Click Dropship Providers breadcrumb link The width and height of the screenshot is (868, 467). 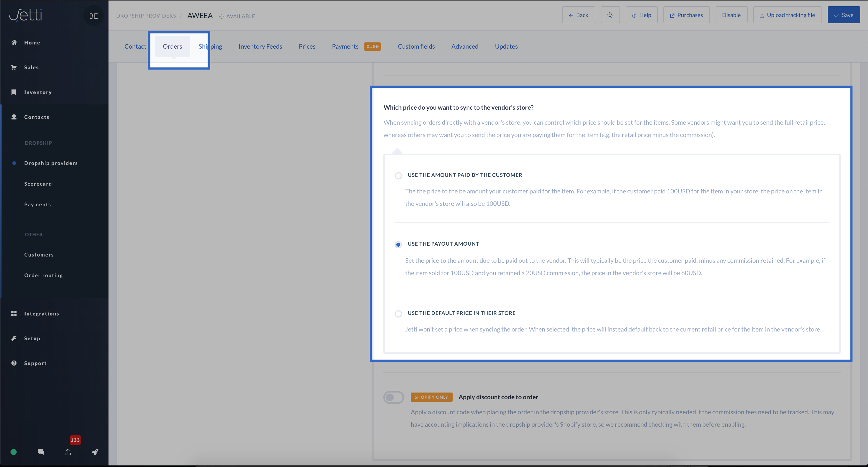(146, 16)
